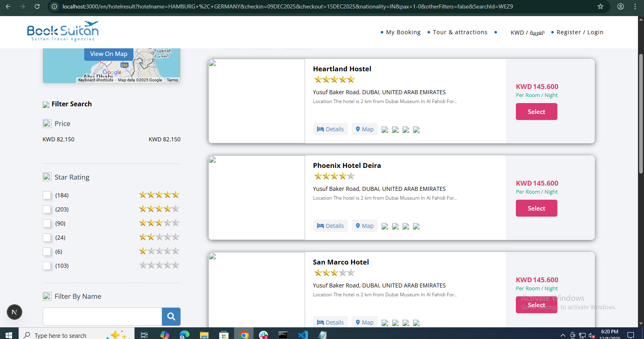Go to Tour & attractions menu
644x339 pixels.
[x=460, y=32]
